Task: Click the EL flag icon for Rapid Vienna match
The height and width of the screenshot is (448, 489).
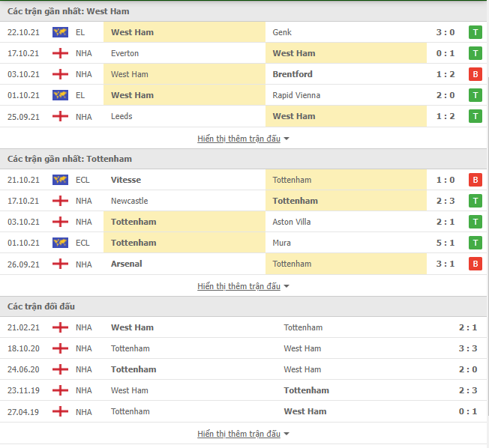Action: (x=60, y=95)
